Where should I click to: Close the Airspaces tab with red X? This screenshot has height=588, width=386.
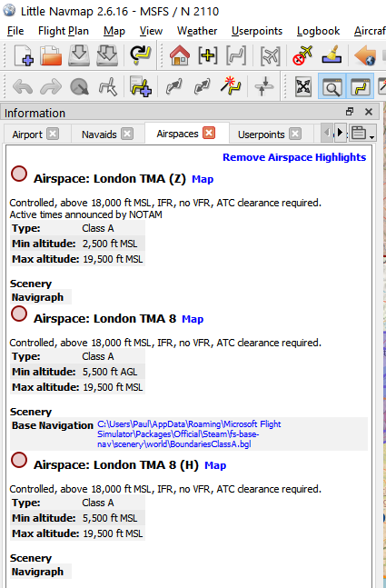click(209, 133)
